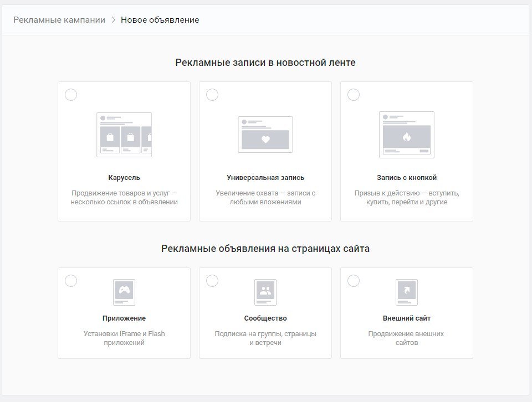Click the heart post illustration
Image resolution: width=532 pixels, height=402 pixels.
[265, 135]
